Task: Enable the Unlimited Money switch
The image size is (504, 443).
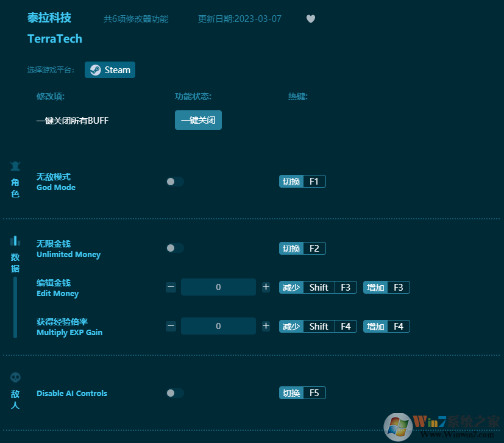Action: pyautogui.click(x=175, y=248)
